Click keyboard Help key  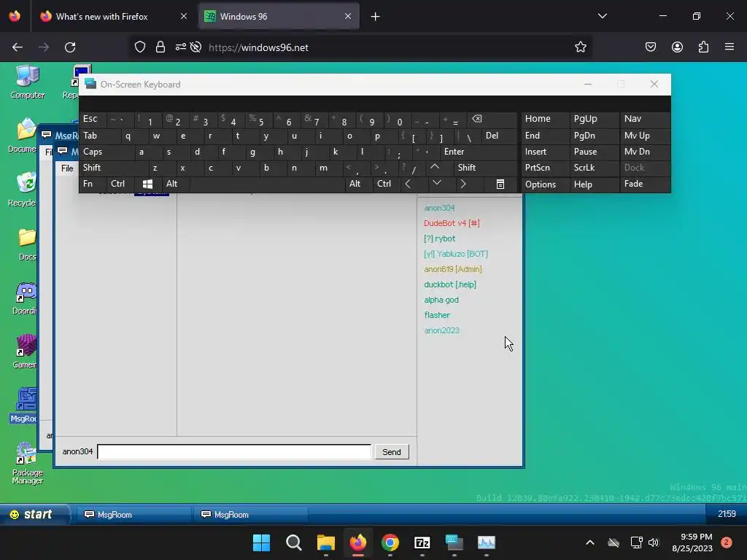(x=594, y=184)
